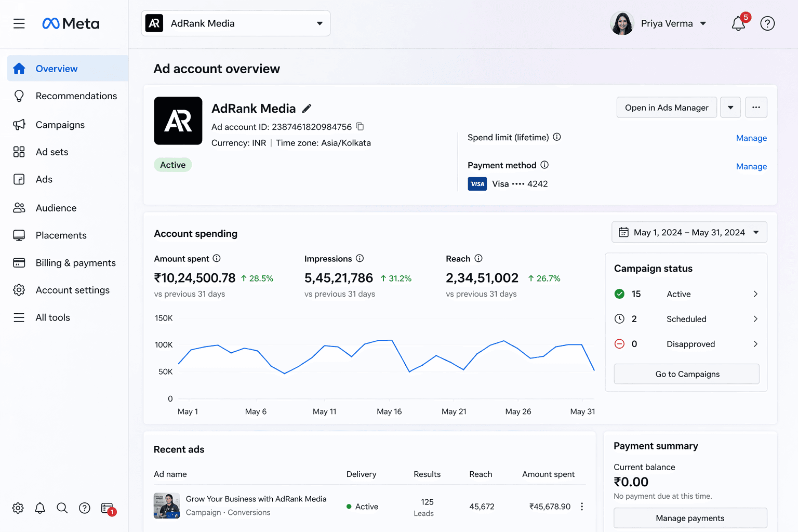Viewport: 798px width, 532px height.
Task: Click the Disapproved red minus icon
Action: point(619,344)
